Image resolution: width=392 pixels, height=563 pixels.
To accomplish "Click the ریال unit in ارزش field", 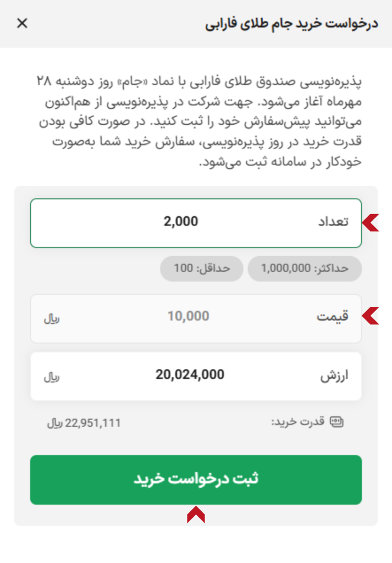I will 51,377.
